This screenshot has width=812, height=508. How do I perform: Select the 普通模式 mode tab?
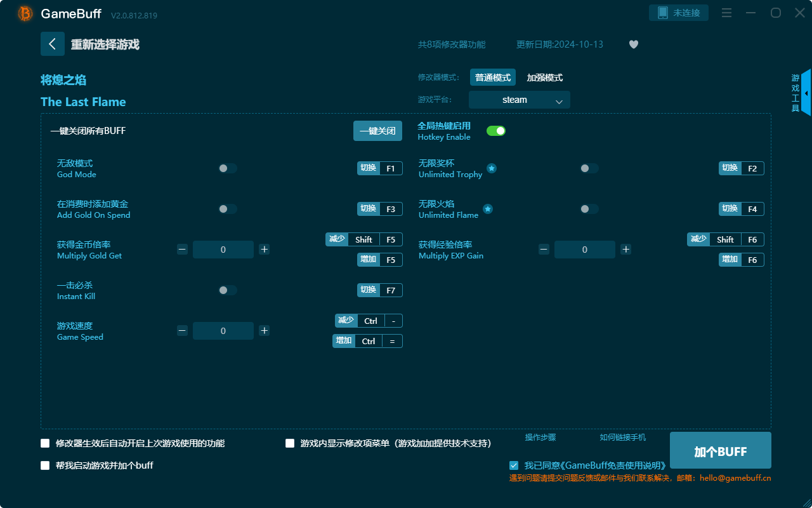click(493, 77)
